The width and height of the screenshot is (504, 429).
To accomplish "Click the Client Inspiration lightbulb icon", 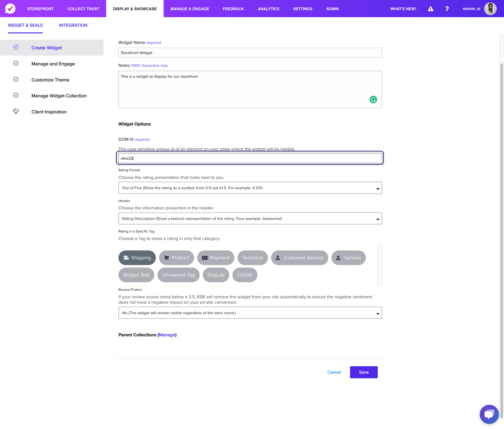I will point(16,111).
